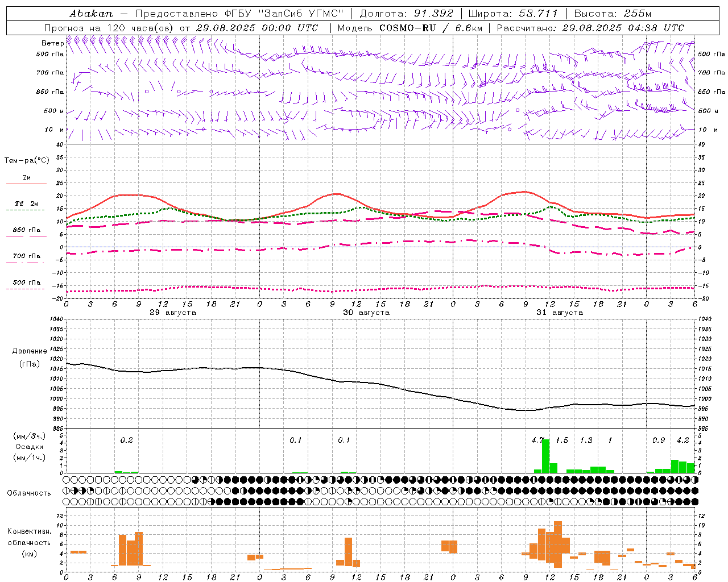Click the computed timestamp Рассчитано: 29.08.2025 04:38 UTC
Screen dimensions: 728x582
590,28
